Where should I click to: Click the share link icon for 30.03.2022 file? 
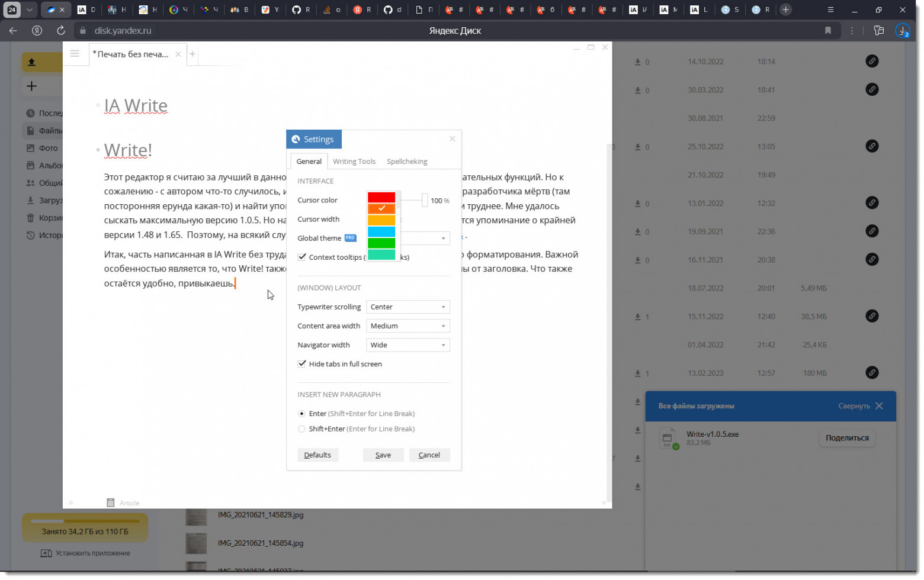(x=872, y=89)
